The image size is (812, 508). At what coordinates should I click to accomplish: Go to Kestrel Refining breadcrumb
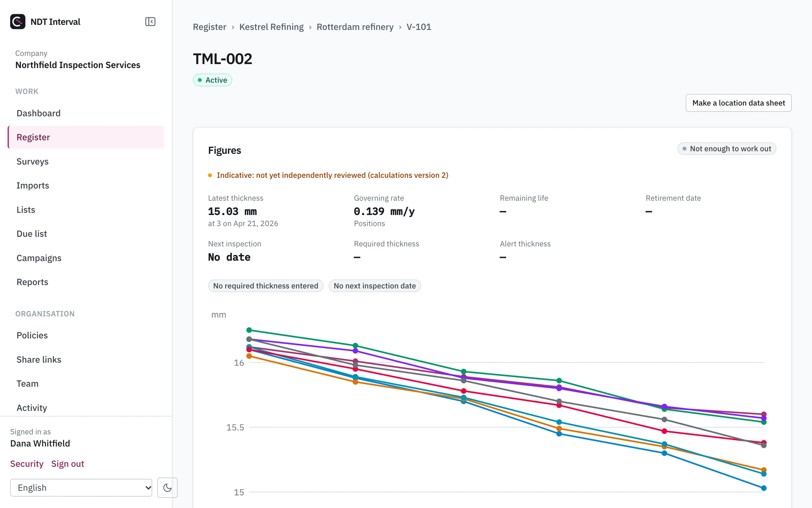[271, 27]
